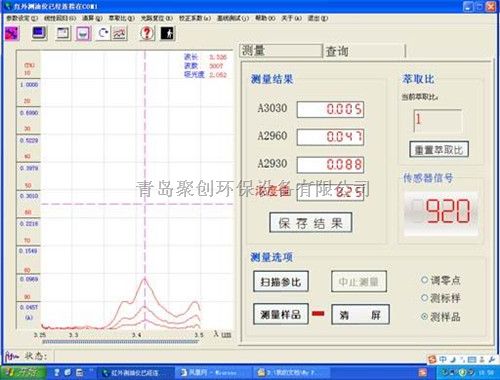Click the 扫描参比 button
The height and width of the screenshot is (380, 500).
281,282
